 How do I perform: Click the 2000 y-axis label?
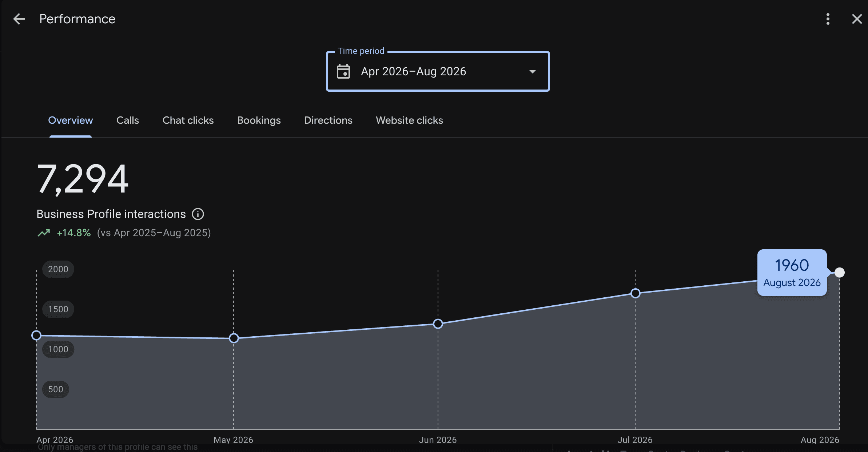pyautogui.click(x=58, y=269)
